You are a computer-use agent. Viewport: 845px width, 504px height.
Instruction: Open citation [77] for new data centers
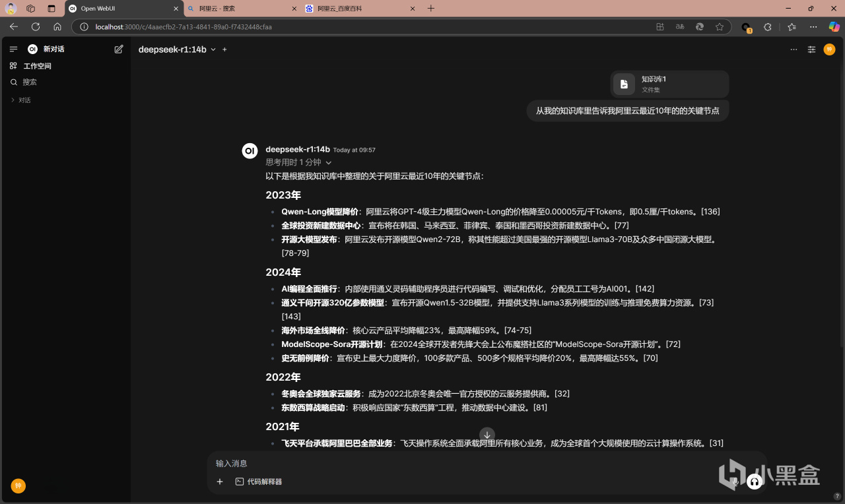[621, 226]
